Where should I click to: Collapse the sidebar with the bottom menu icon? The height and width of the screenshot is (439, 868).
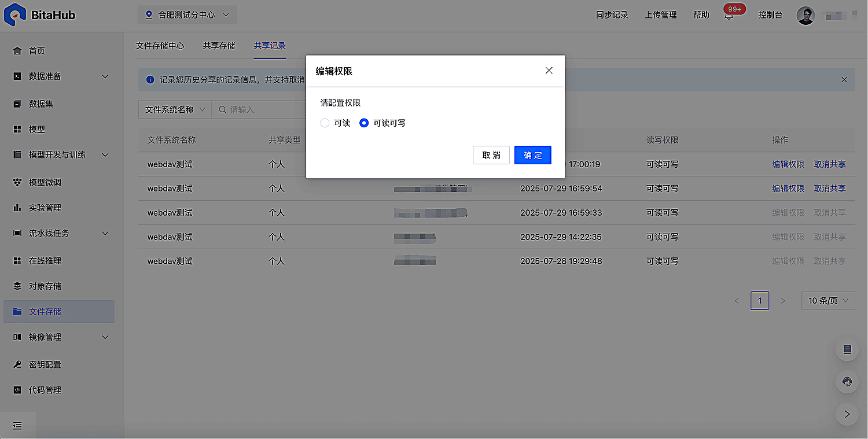17,426
